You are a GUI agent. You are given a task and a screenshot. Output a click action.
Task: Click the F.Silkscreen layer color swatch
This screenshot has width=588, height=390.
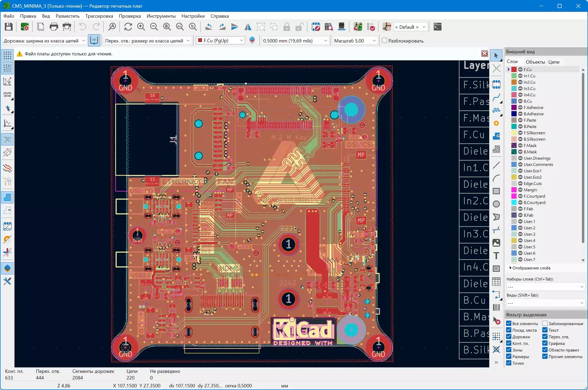coord(514,133)
